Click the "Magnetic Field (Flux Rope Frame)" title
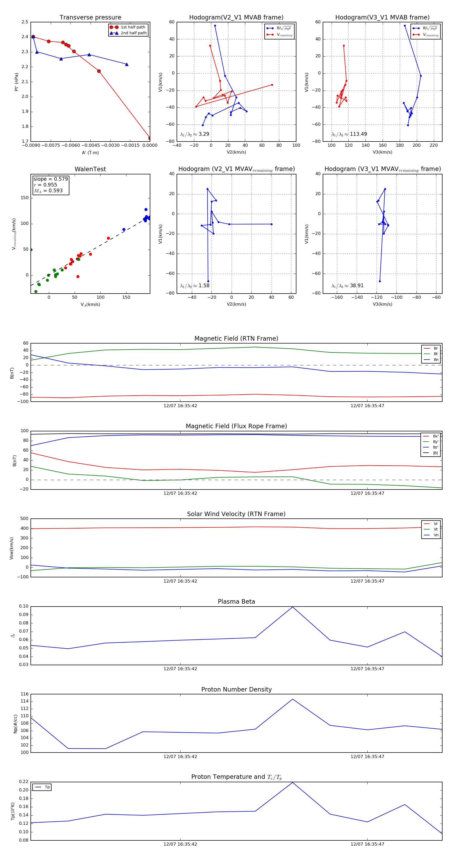The width and height of the screenshot is (473, 868). point(236,426)
